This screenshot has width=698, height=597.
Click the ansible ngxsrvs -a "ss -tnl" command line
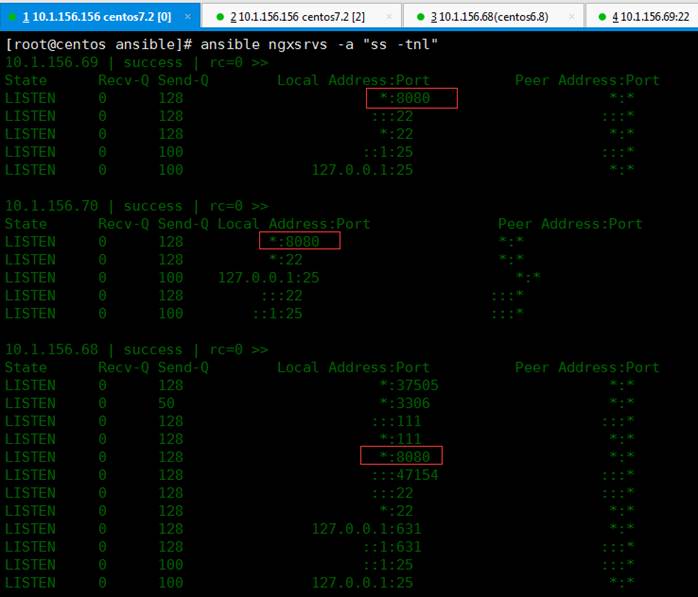click(319, 45)
